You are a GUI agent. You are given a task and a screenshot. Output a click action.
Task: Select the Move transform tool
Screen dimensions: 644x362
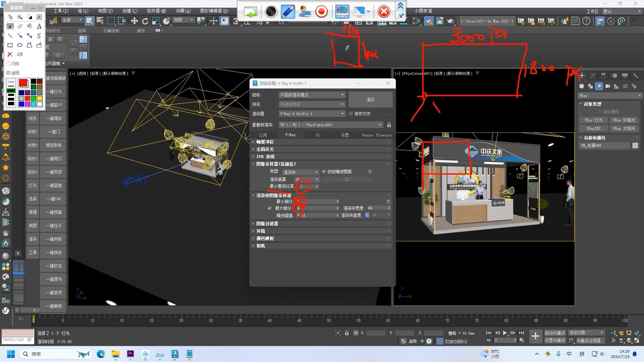[134, 21]
